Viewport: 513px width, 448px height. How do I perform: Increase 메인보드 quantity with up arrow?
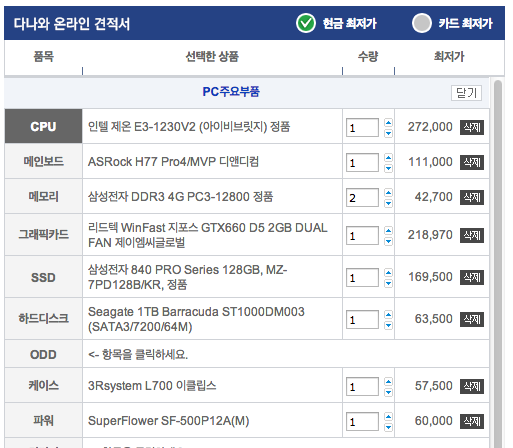click(388, 158)
